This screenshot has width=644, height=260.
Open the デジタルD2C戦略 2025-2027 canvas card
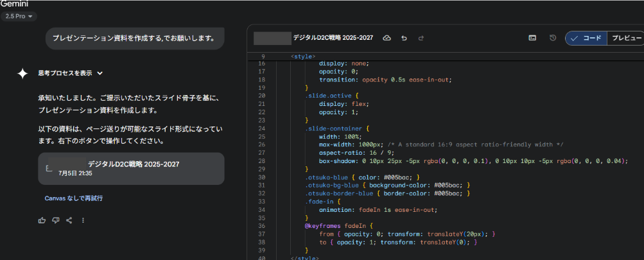[131, 168]
